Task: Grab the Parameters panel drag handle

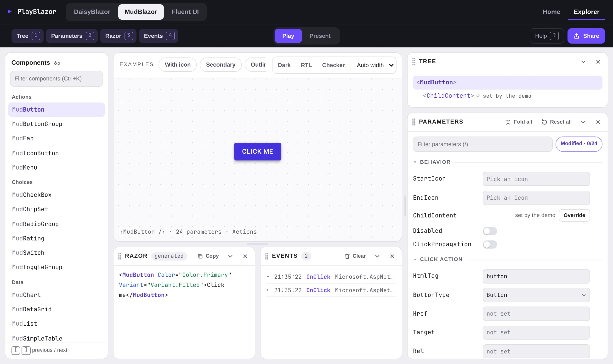Action: click(414, 122)
